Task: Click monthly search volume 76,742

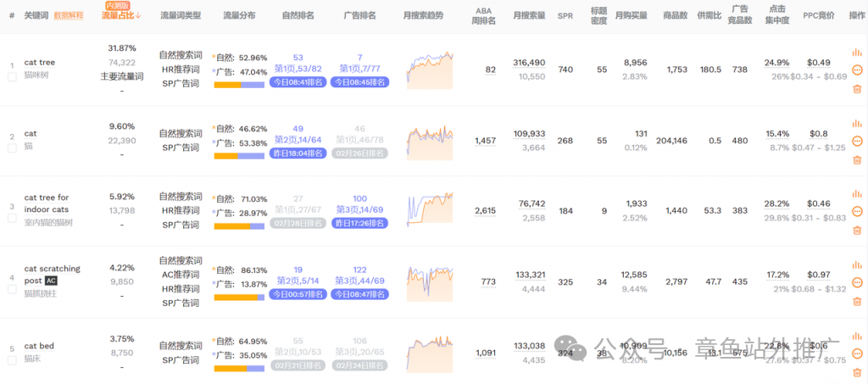Action: click(532, 203)
